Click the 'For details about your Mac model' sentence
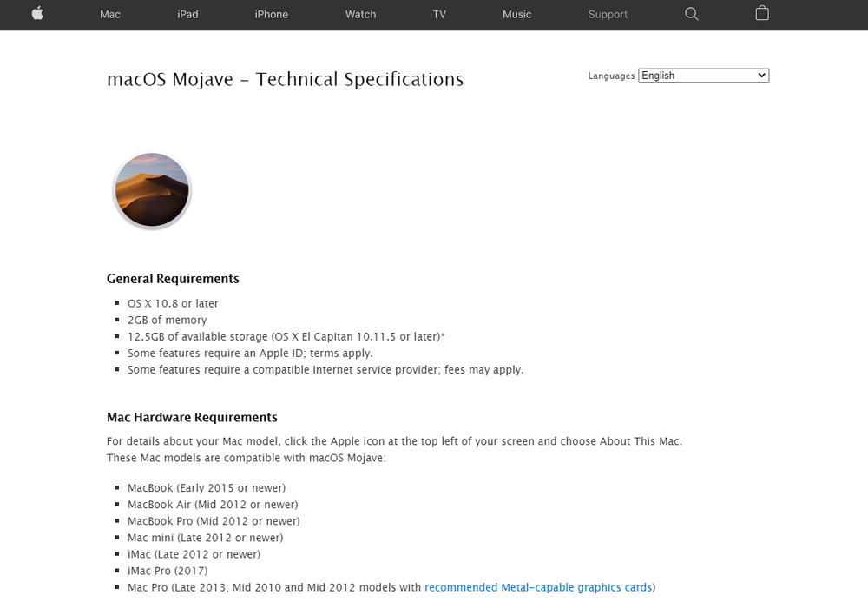Screen dimensions: 868x615 tap(394, 441)
